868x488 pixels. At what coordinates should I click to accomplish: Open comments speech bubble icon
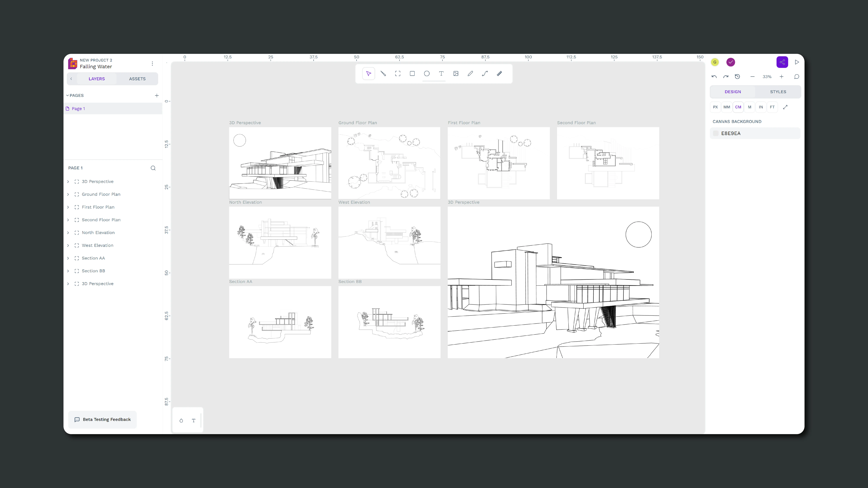[797, 77]
